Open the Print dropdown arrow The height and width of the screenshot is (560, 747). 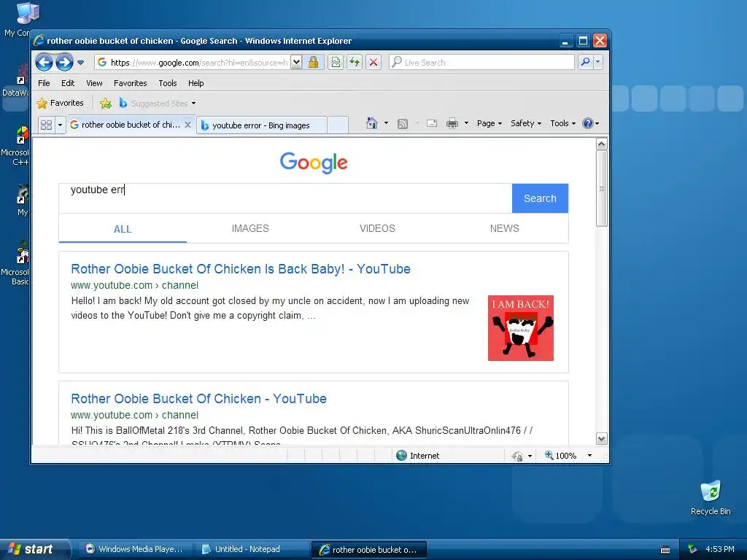tap(466, 123)
